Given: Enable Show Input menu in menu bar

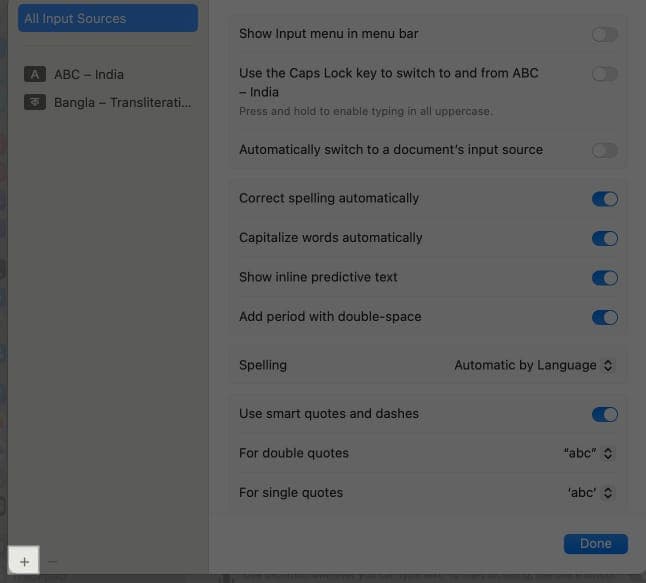Looking at the screenshot, I should tap(604, 34).
